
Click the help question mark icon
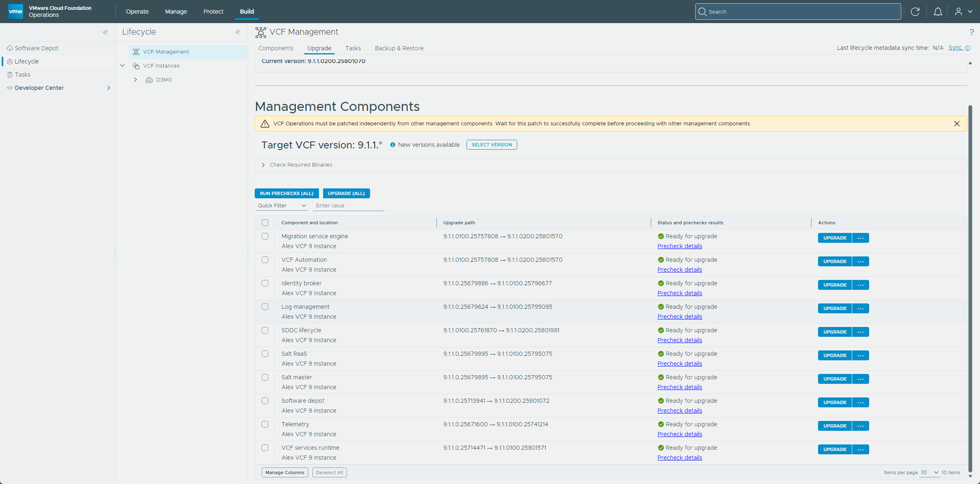[972, 32]
